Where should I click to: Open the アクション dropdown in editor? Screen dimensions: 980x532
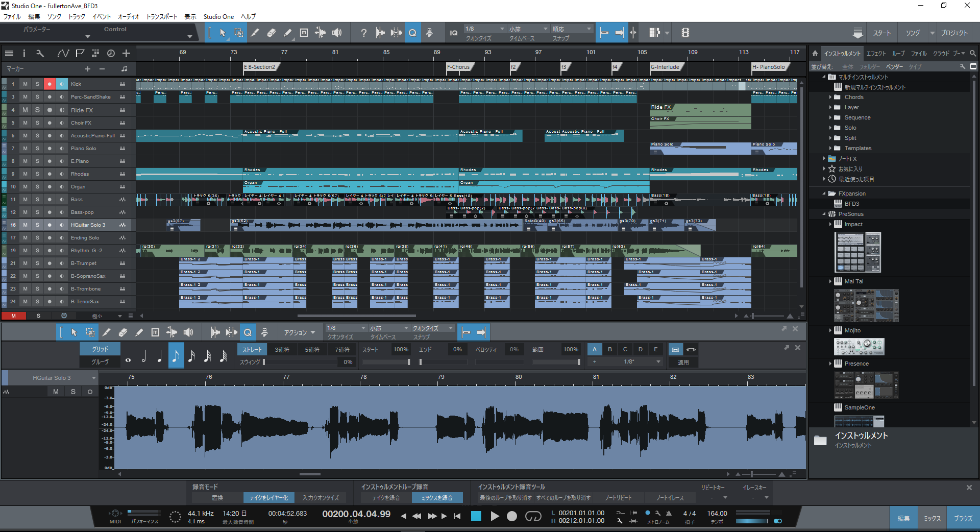point(300,332)
